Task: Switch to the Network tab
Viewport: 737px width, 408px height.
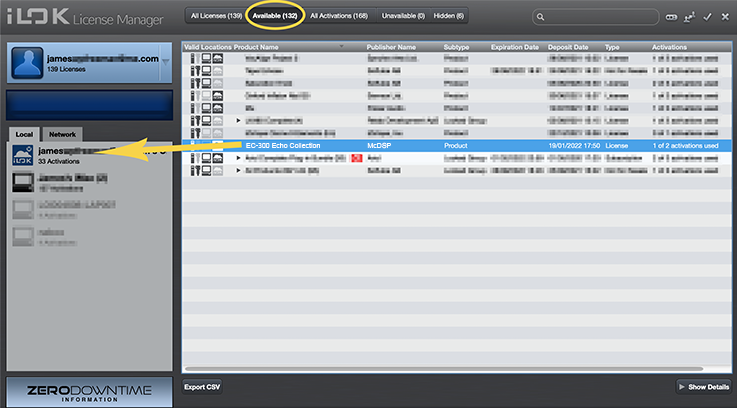Action: (63, 134)
